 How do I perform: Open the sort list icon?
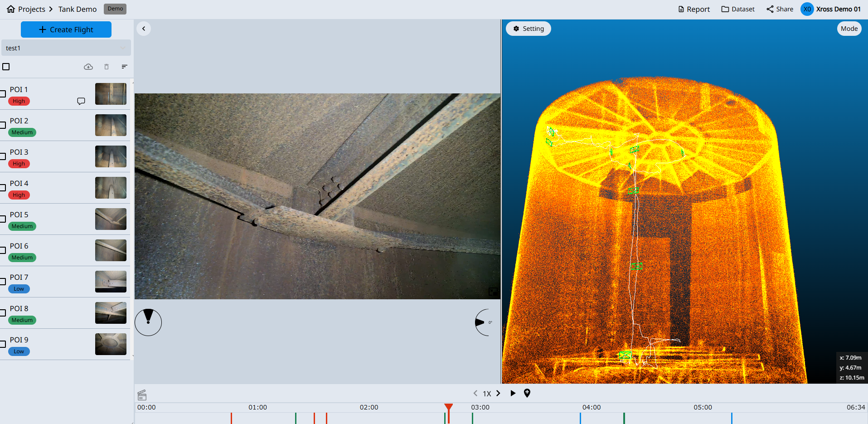(x=124, y=67)
